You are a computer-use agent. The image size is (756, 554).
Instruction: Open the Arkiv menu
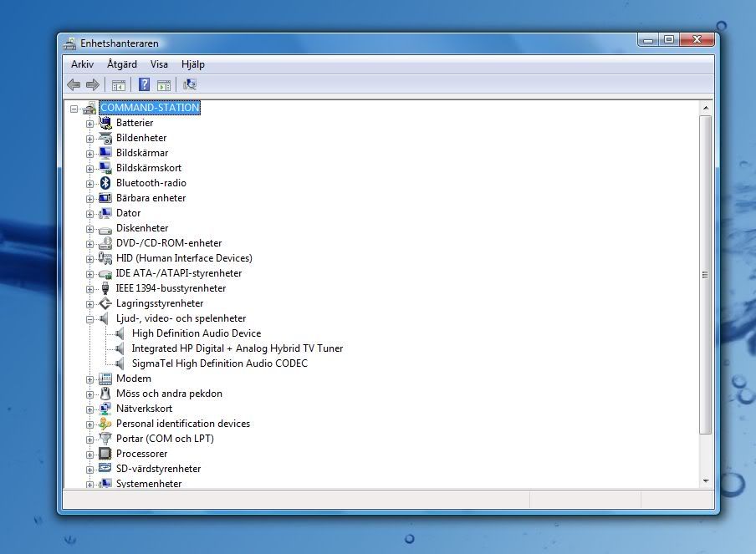(82, 64)
